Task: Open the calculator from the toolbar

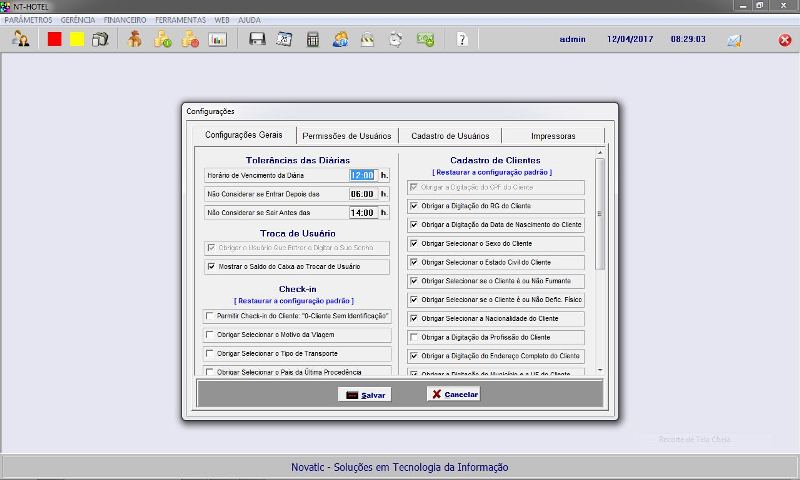Action: point(313,40)
